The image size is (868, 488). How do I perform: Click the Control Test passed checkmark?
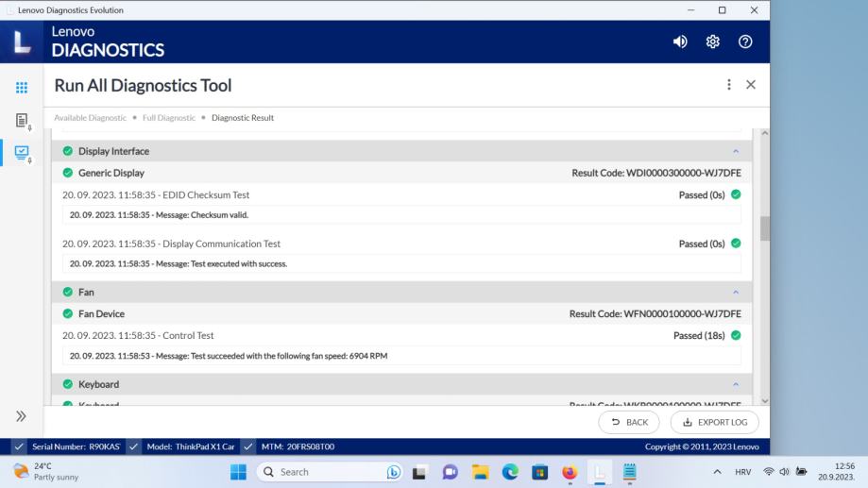pyautogui.click(x=736, y=335)
